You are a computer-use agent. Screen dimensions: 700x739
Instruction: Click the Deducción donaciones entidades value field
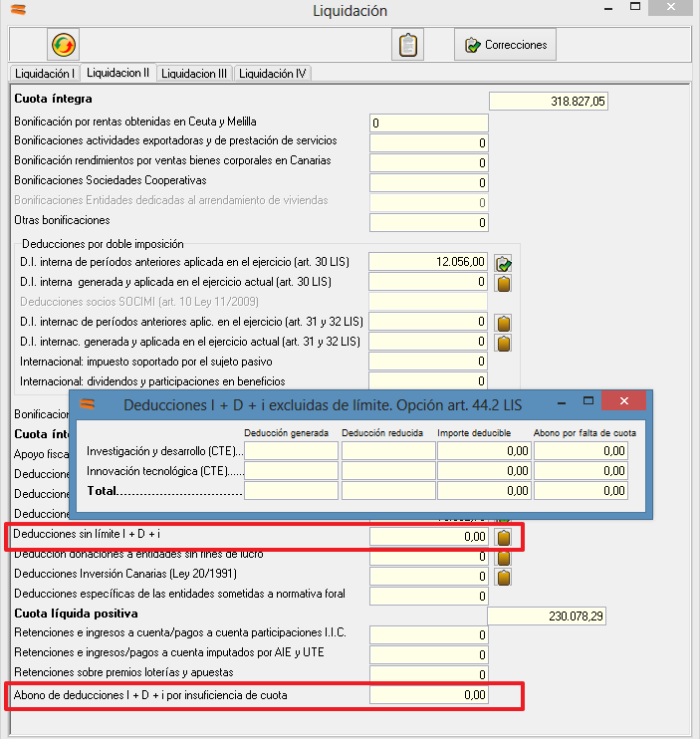pyautogui.click(x=429, y=557)
